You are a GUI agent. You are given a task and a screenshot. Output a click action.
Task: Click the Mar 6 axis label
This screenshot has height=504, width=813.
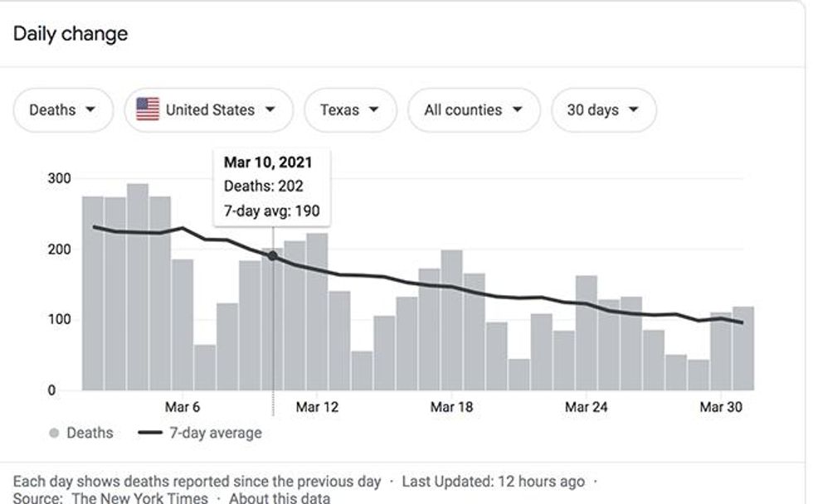(x=183, y=407)
